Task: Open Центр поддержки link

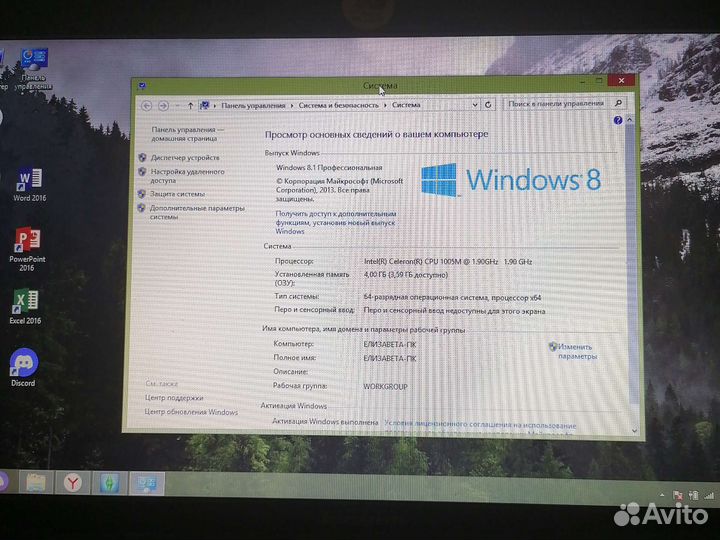Action: [174, 398]
